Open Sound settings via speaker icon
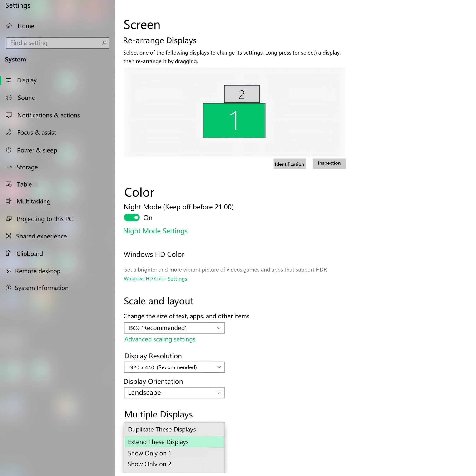The width and height of the screenshot is (476, 476). pos(9,98)
